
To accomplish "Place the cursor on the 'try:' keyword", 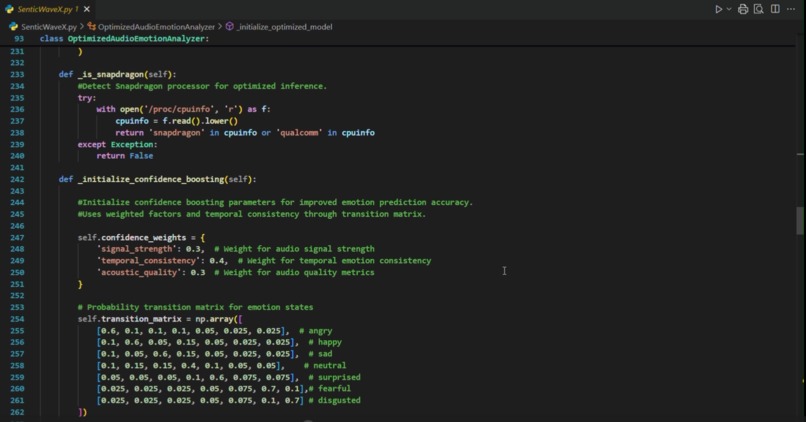I will [x=86, y=98].
